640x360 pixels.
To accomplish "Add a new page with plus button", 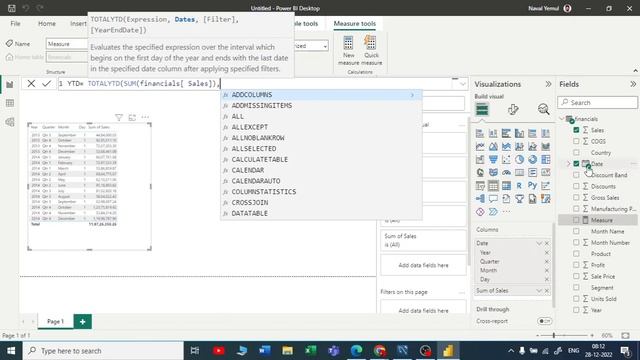I will coord(82,321).
